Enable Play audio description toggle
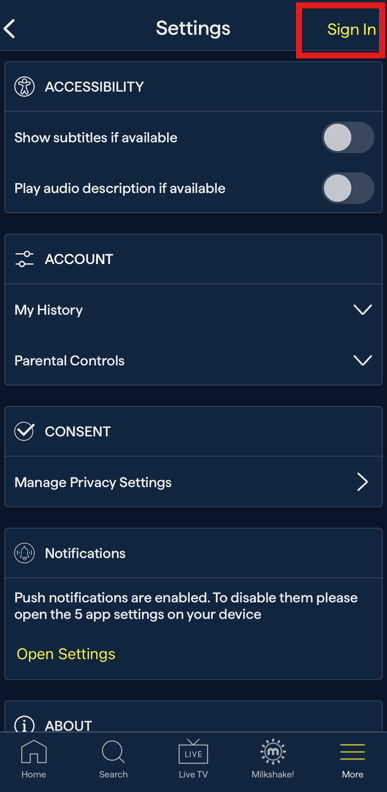Screen dimensions: 387x792 pyautogui.click(x=348, y=188)
